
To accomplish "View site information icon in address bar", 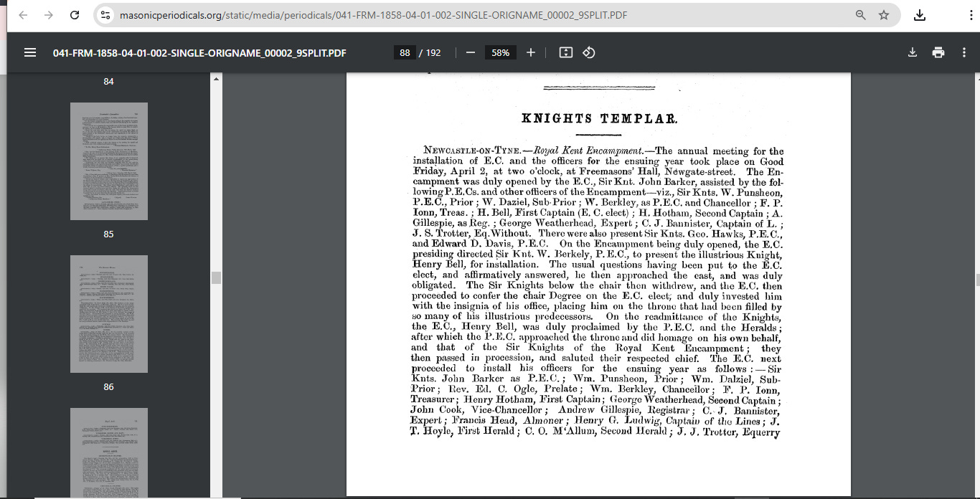I will point(105,15).
